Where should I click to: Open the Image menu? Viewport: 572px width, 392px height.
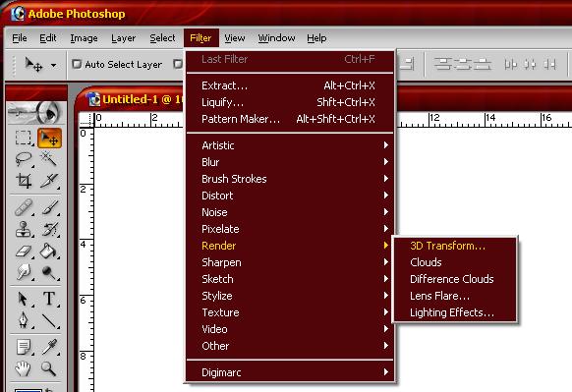(84, 38)
